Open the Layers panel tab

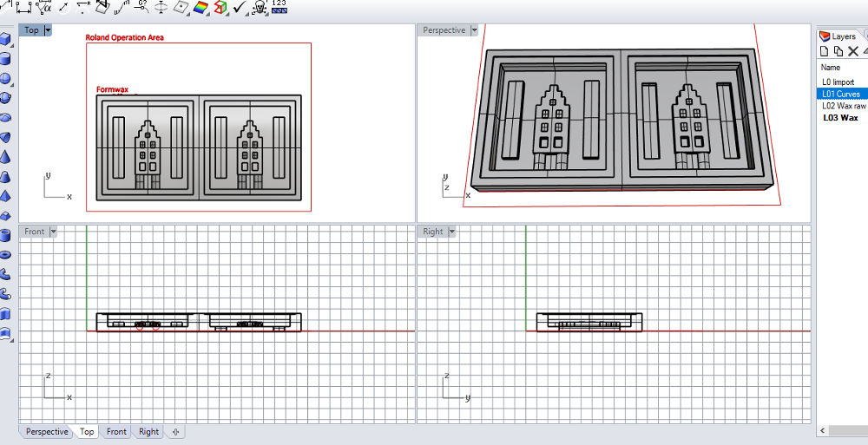click(x=838, y=36)
